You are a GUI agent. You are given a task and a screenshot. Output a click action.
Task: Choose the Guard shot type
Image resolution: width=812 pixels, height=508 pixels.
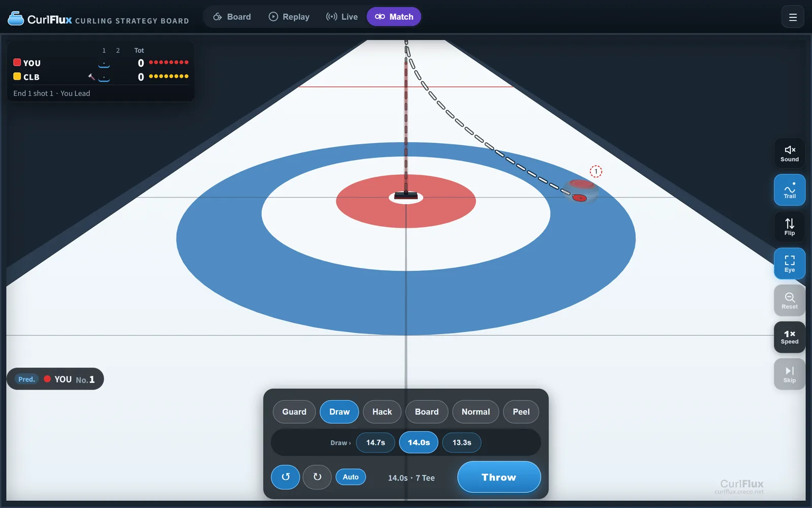tap(294, 412)
